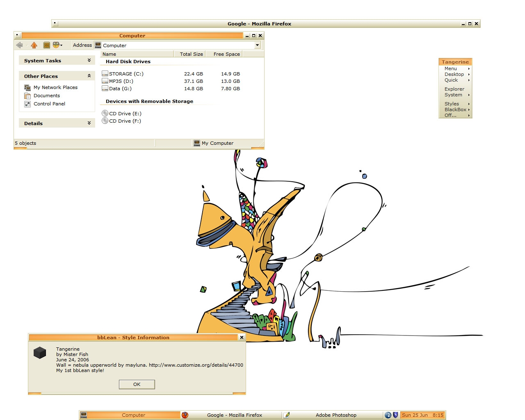Open Documents link in Other Places
525x420 pixels.
[47, 96]
